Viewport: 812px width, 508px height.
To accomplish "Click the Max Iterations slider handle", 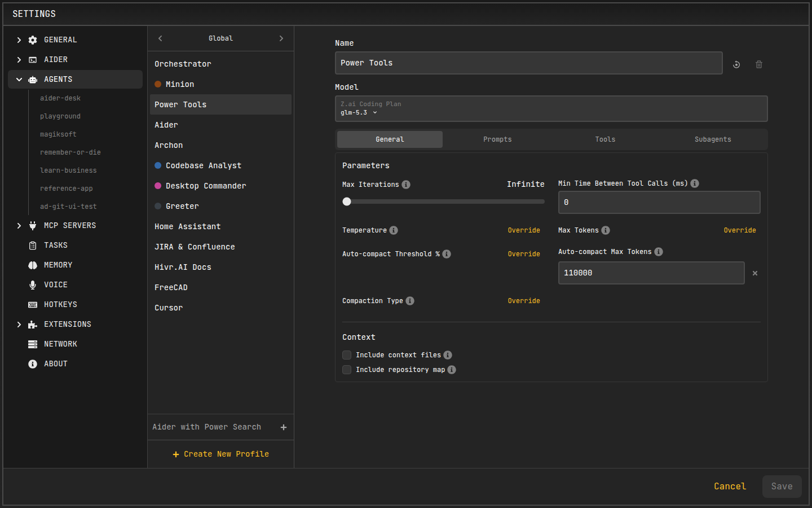I will click(347, 202).
